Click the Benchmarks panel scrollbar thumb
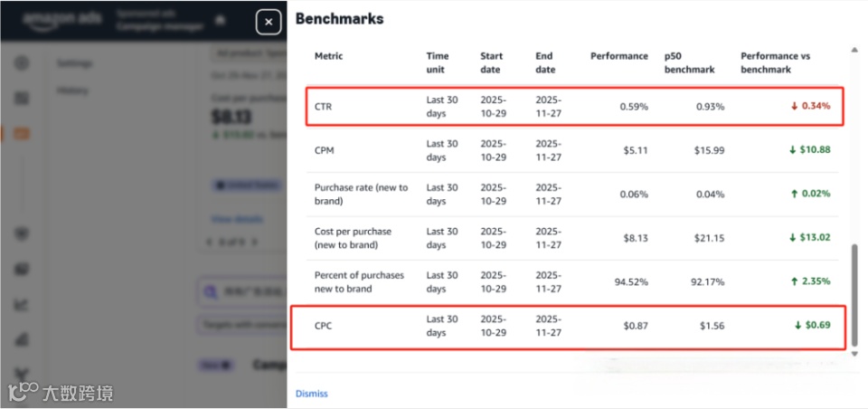This screenshot has width=868, height=409. click(x=855, y=294)
